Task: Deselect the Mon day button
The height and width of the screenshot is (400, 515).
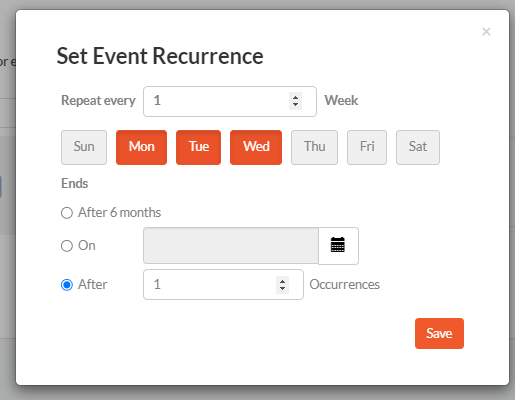Action: 141,147
